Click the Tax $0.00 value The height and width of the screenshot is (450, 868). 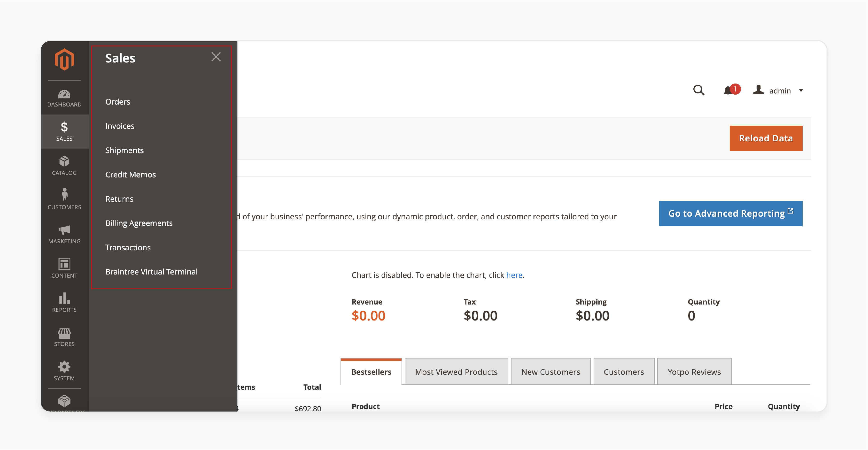coord(480,316)
